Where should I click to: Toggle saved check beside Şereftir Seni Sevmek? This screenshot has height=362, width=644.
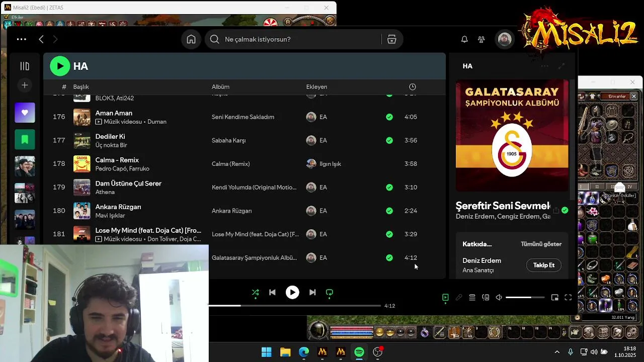[x=565, y=210]
